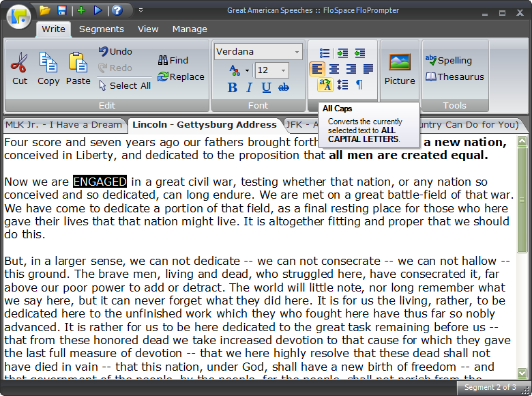Viewport: 532px width, 396px height.
Task: Open a file with the folder icon
Action: click(x=44, y=10)
